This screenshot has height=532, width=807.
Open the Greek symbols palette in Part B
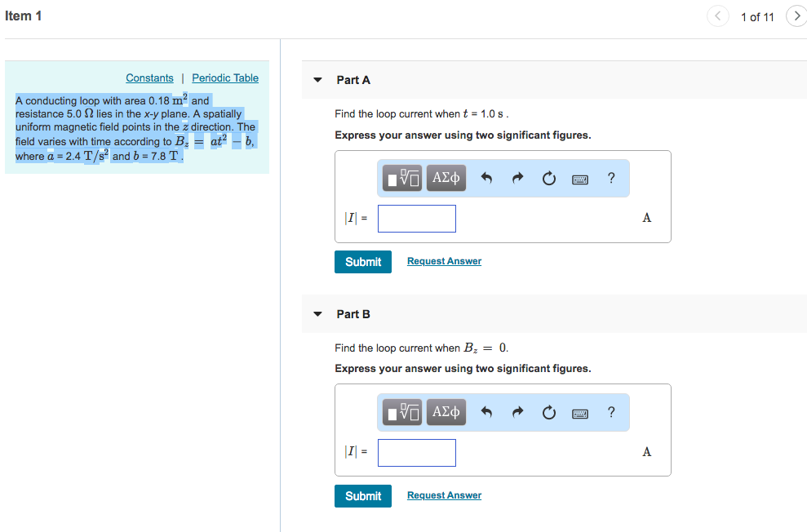coord(446,412)
